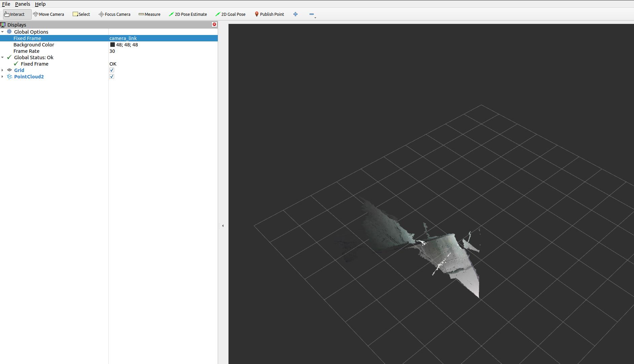Image resolution: width=634 pixels, height=364 pixels.
Task: Click the remove tool minus button
Action: (x=311, y=14)
